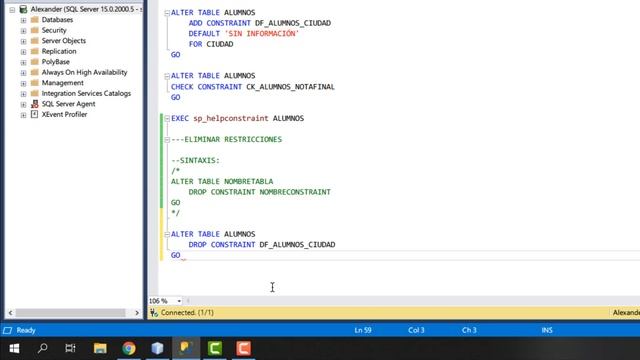The height and width of the screenshot is (360, 640).
Task: Click Object Explorer horizontal scrollbar thumb
Action: [x=70, y=313]
